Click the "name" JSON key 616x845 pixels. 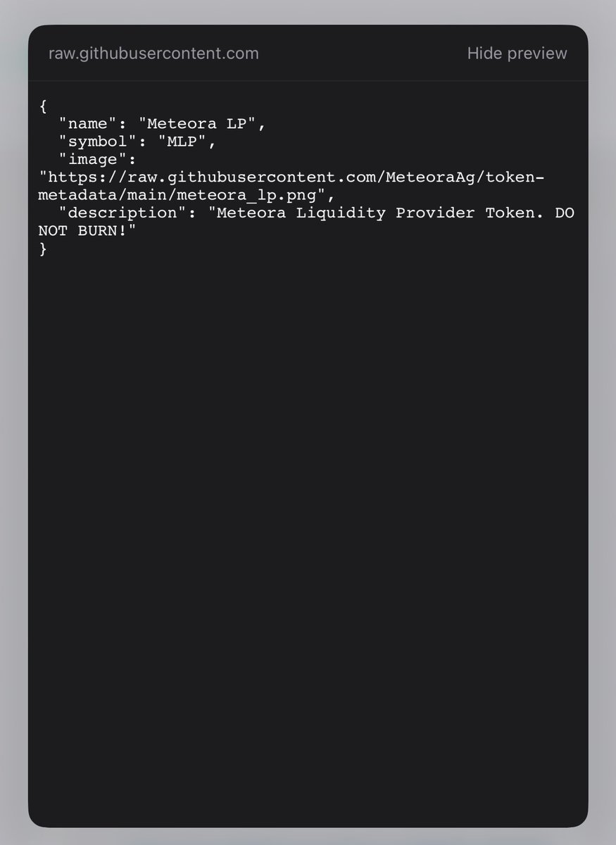89,124
